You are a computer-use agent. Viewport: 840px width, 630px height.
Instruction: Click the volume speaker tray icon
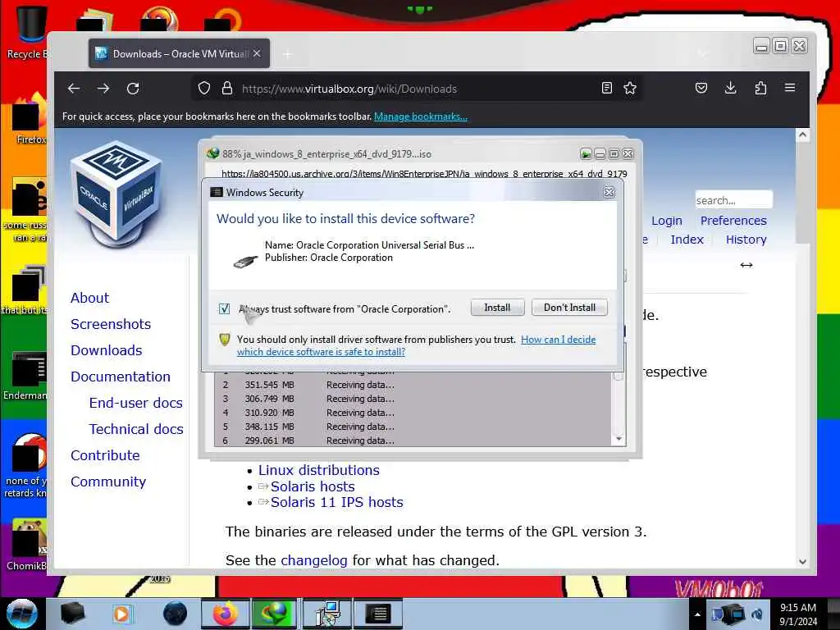(x=757, y=614)
